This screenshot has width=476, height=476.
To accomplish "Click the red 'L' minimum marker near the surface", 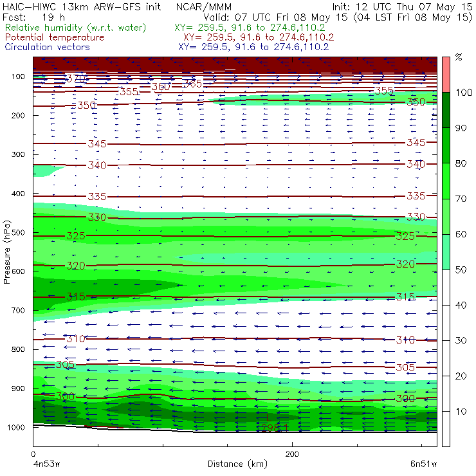I will point(268,417).
